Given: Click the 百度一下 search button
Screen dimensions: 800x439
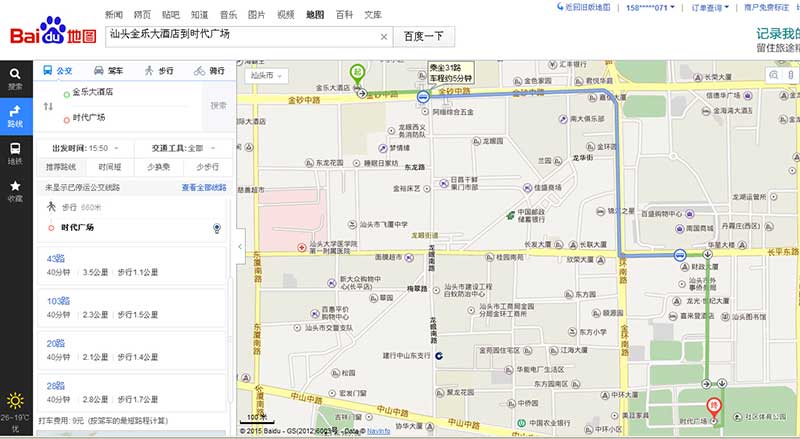Looking at the screenshot, I should (x=423, y=37).
